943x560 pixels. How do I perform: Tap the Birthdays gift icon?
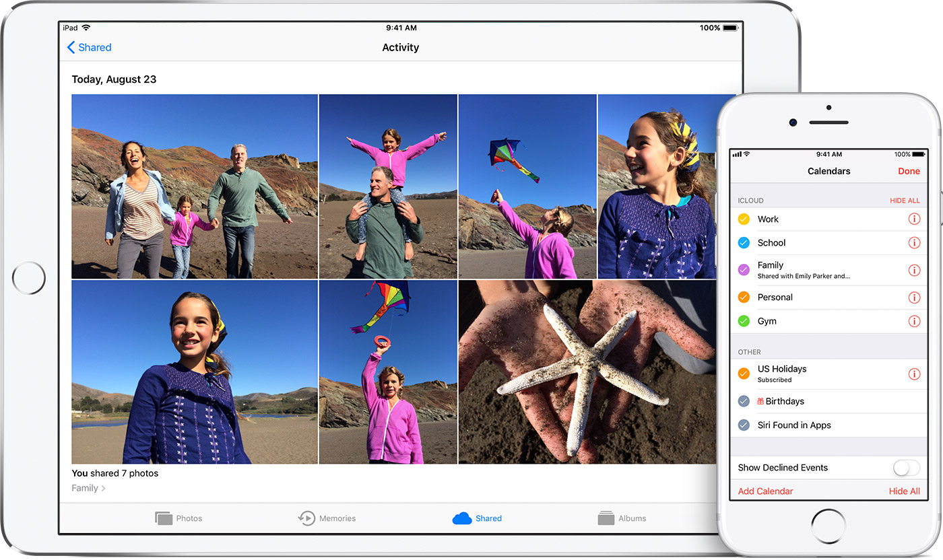click(x=760, y=401)
